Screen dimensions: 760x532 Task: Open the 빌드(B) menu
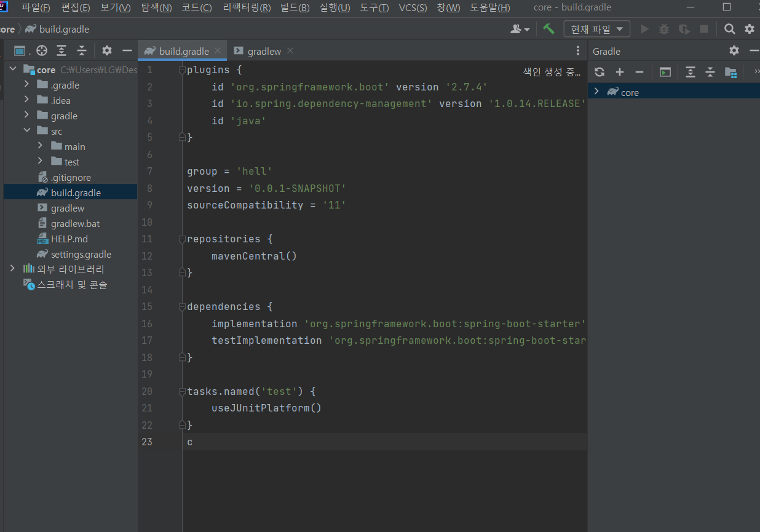295,7
